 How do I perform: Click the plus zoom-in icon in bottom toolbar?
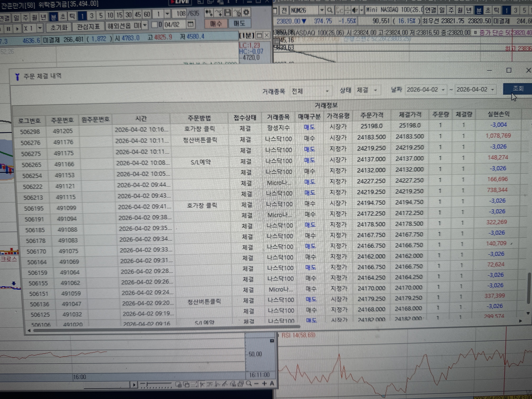pos(264,383)
